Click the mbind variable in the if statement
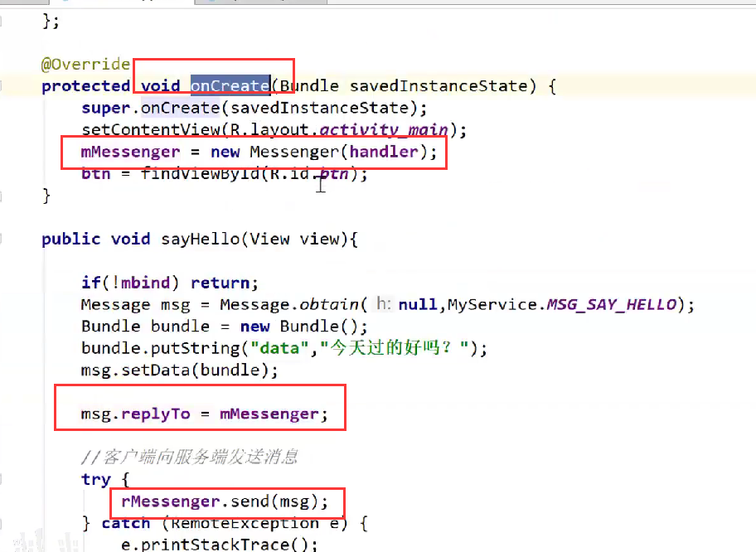This screenshot has width=756, height=552. pyautogui.click(x=145, y=283)
